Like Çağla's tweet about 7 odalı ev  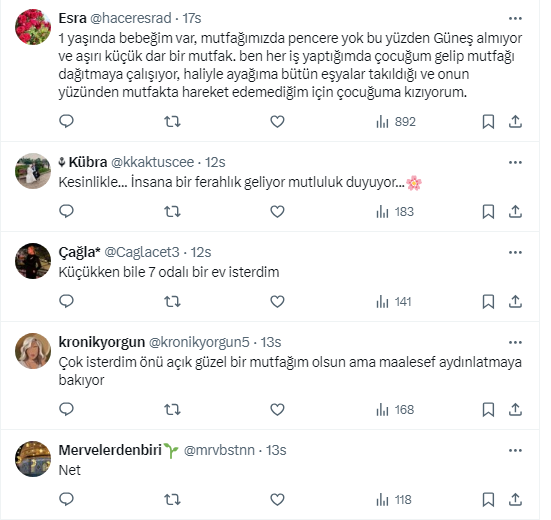pos(277,301)
